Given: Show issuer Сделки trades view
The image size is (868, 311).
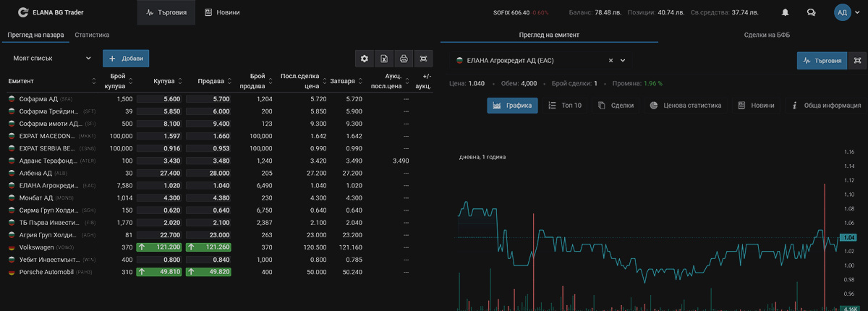Looking at the screenshot, I should pyautogui.click(x=616, y=105).
